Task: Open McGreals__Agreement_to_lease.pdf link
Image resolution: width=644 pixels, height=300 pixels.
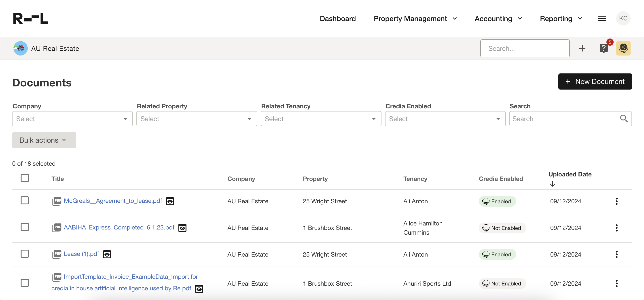Action: pyautogui.click(x=113, y=201)
